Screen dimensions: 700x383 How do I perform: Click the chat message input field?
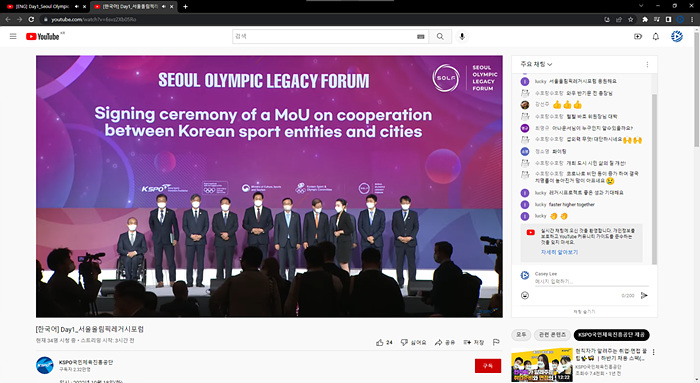point(591,281)
